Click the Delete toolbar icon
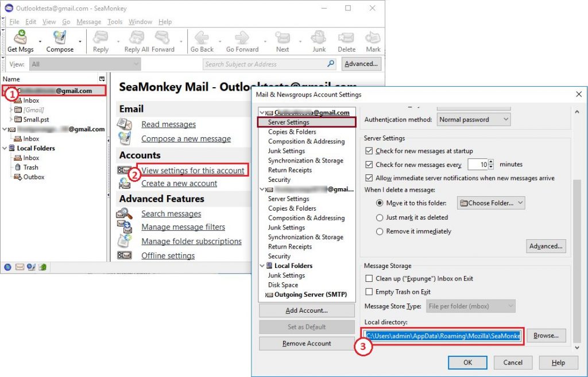588x377 pixels. [x=346, y=38]
